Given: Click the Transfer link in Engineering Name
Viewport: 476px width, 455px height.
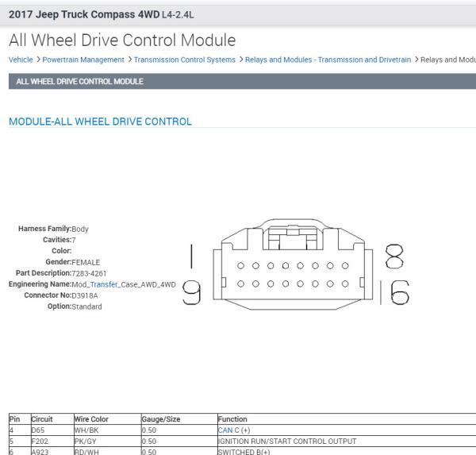Looking at the screenshot, I should [x=104, y=284].
